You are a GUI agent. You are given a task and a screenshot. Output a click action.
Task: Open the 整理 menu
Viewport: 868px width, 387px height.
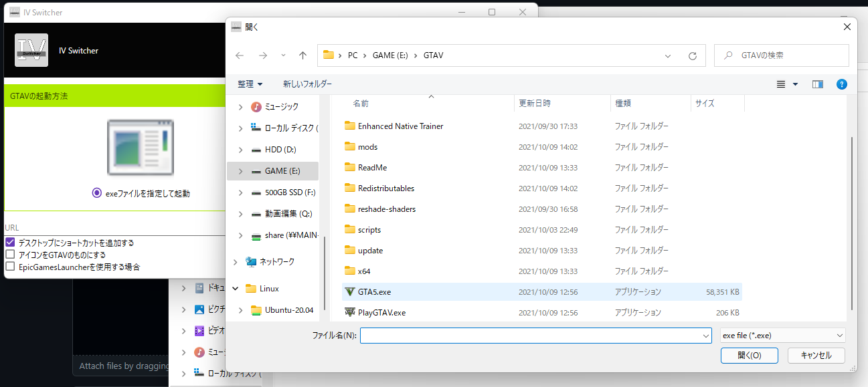[x=250, y=84]
